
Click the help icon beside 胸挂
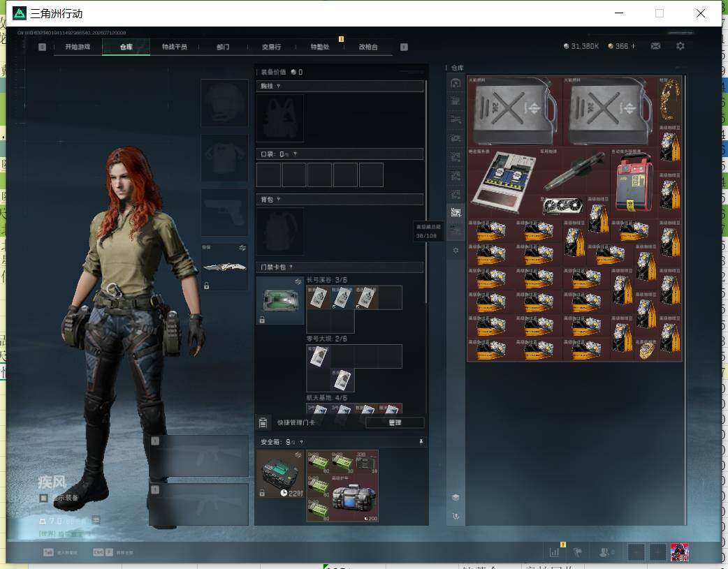(279, 87)
